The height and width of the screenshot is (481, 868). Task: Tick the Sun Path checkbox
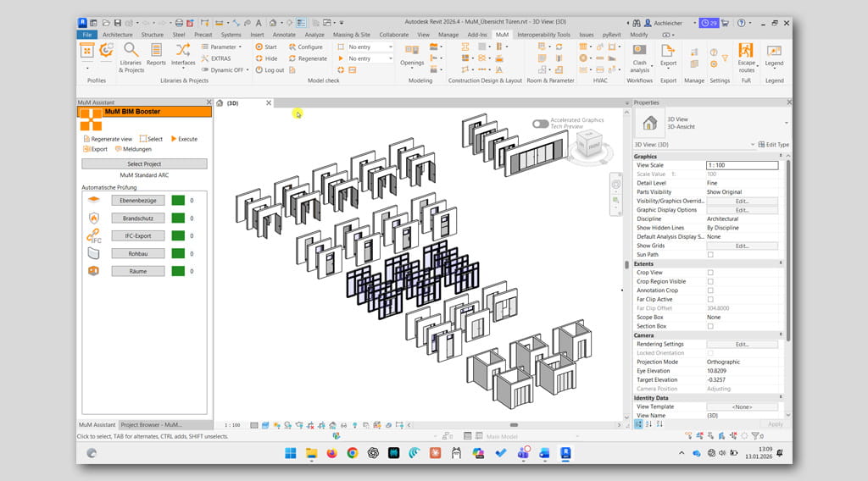tap(710, 254)
